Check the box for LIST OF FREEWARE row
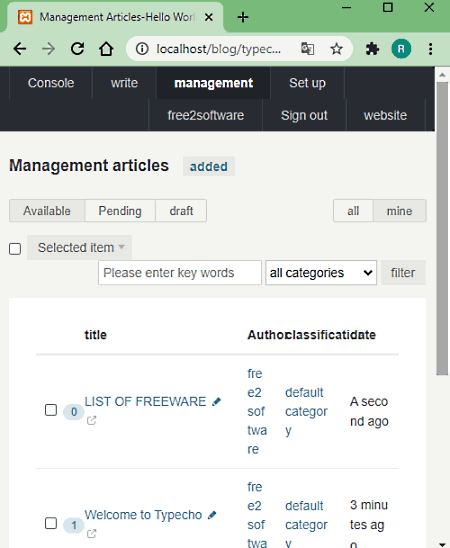This screenshot has height=548, width=450. [51, 410]
